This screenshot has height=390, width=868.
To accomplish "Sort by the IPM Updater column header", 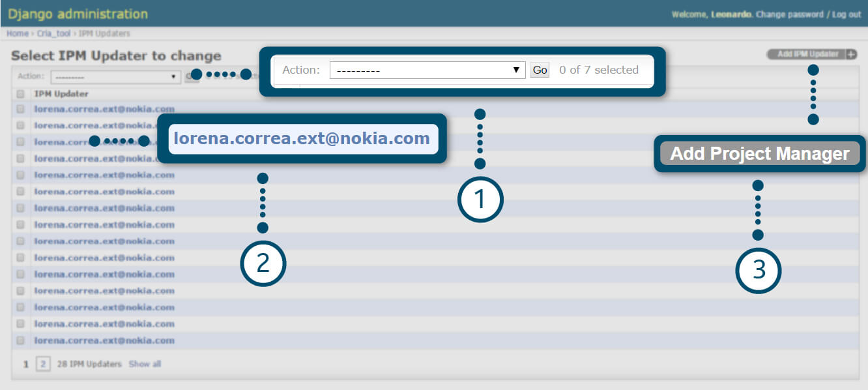I will pyautogui.click(x=61, y=94).
